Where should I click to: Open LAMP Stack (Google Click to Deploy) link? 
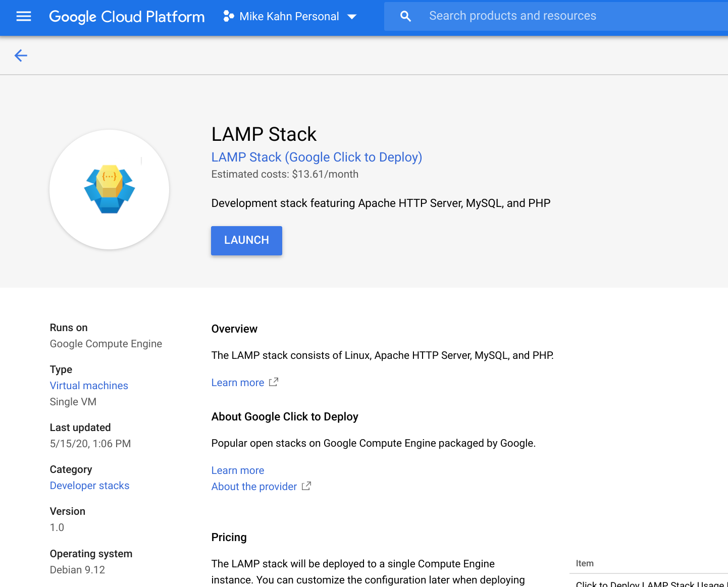[317, 157]
